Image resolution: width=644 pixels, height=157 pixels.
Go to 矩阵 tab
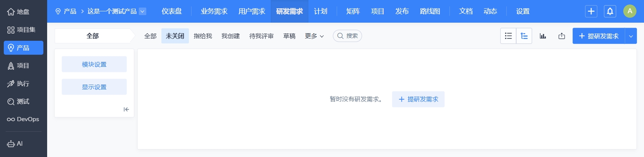pyautogui.click(x=353, y=11)
